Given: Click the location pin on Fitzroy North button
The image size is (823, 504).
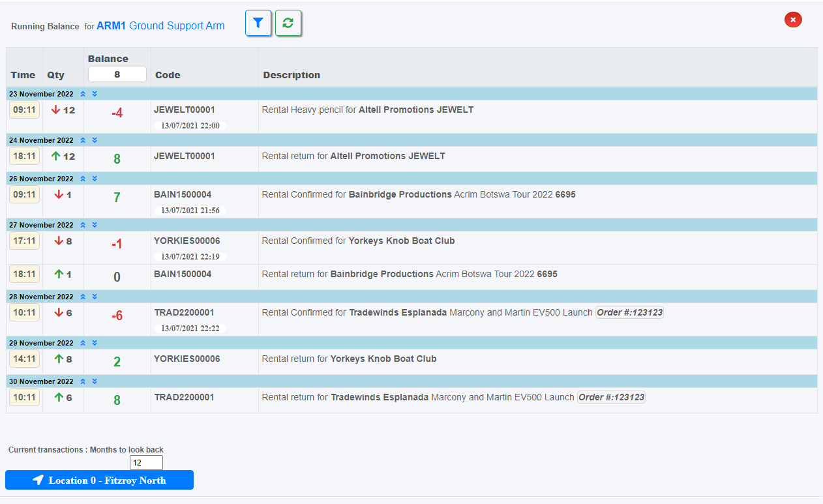Looking at the screenshot, I should pyautogui.click(x=38, y=480).
